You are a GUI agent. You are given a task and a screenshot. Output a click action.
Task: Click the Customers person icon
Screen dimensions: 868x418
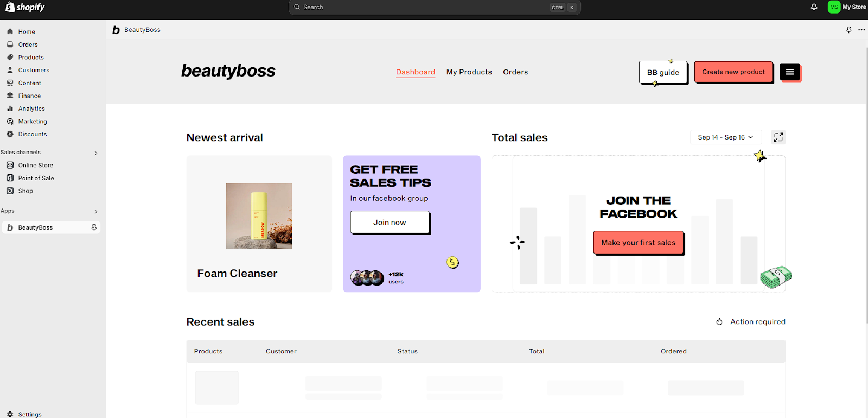[x=10, y=70]
